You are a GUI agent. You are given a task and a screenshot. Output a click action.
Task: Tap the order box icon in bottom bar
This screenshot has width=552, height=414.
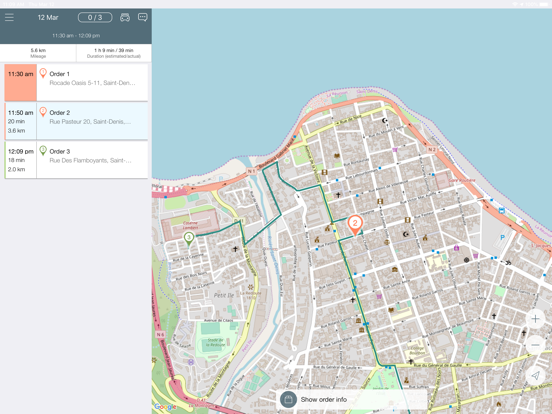point(288,400)
